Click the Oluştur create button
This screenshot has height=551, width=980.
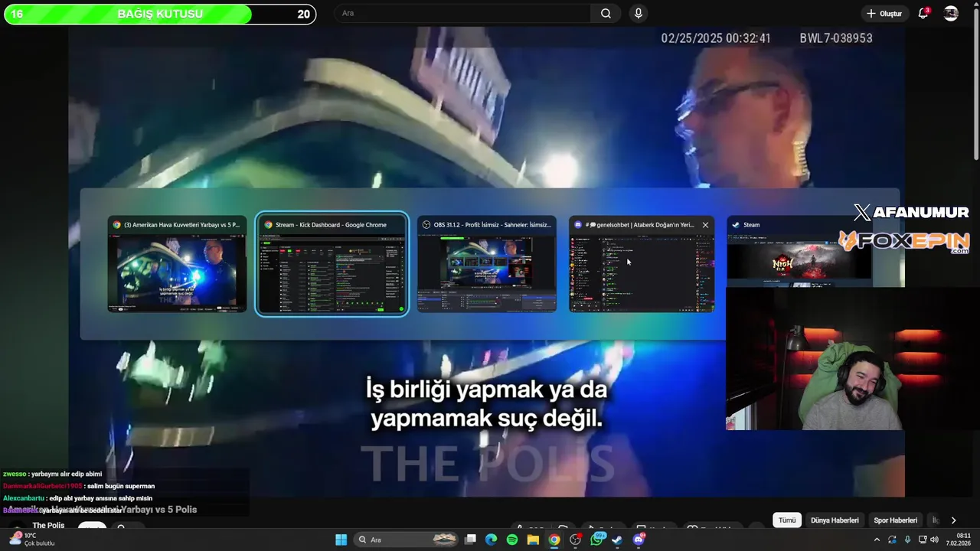884,13
